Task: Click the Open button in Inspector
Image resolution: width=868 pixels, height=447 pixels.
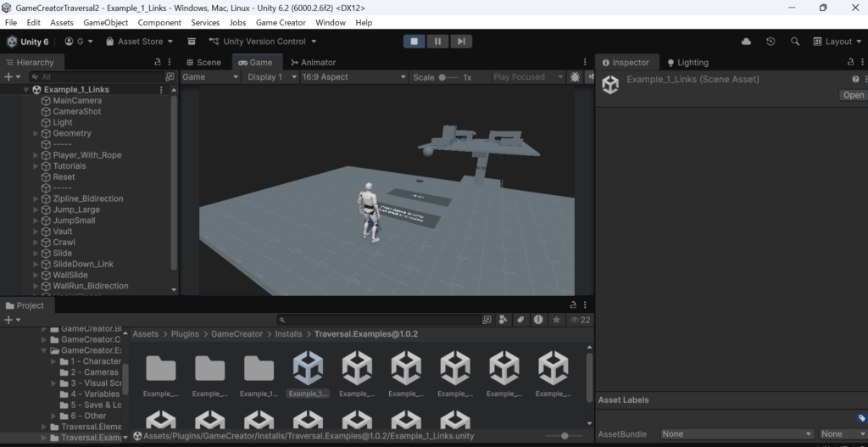Action: pyautogui.click(x=853, y=95)
